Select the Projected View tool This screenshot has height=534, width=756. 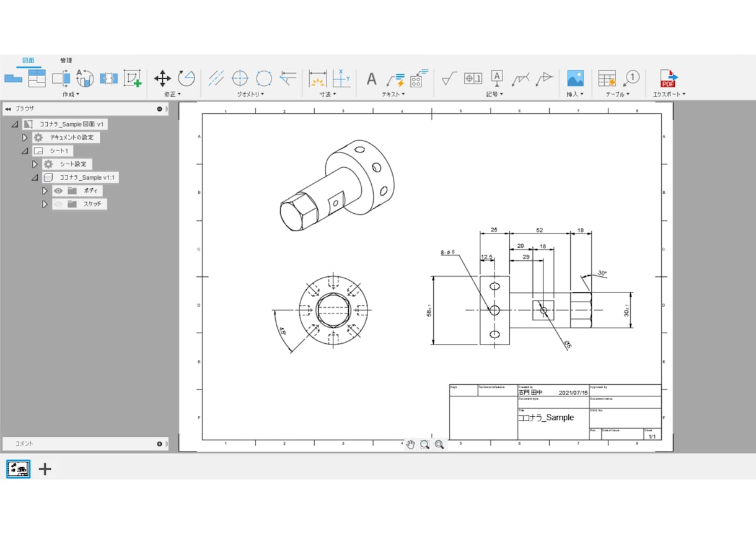[x=37, y=78]
